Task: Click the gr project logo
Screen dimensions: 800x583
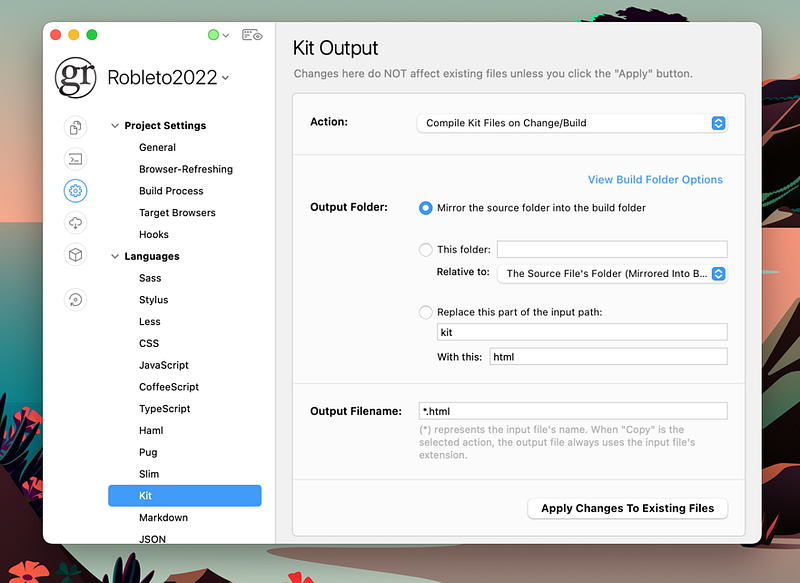Action: tap(76, 78)
